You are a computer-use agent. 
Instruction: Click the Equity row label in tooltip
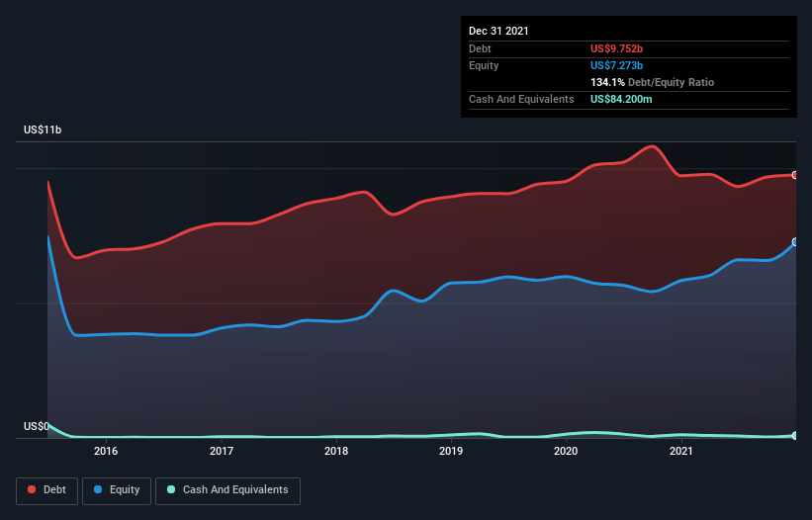[484, 65]
